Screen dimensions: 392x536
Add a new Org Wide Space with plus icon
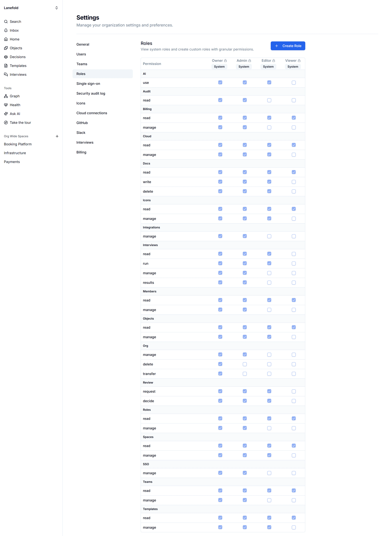[x=57, y=136]
